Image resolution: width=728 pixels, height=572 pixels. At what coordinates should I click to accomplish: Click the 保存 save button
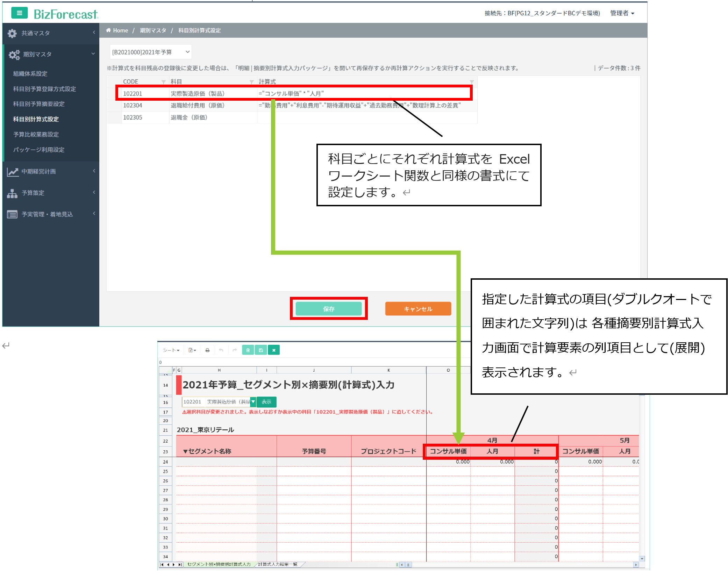tap(328, 309)
